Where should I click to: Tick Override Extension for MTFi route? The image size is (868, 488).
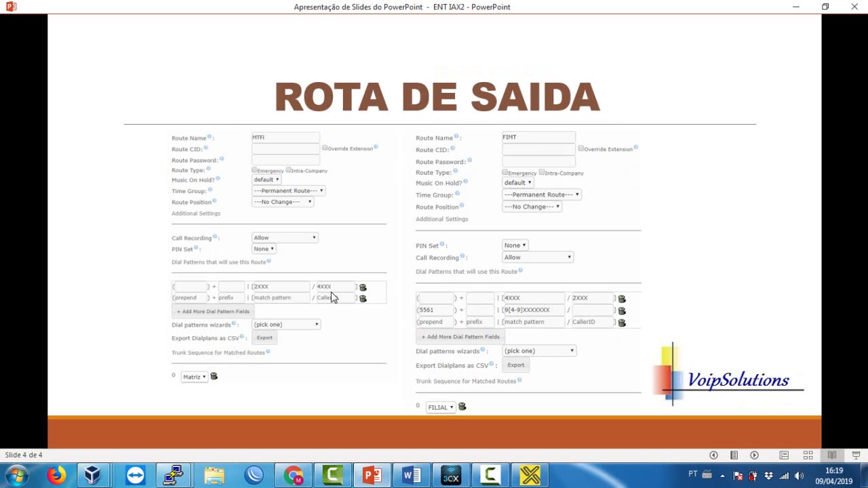[x=325, y=147]
